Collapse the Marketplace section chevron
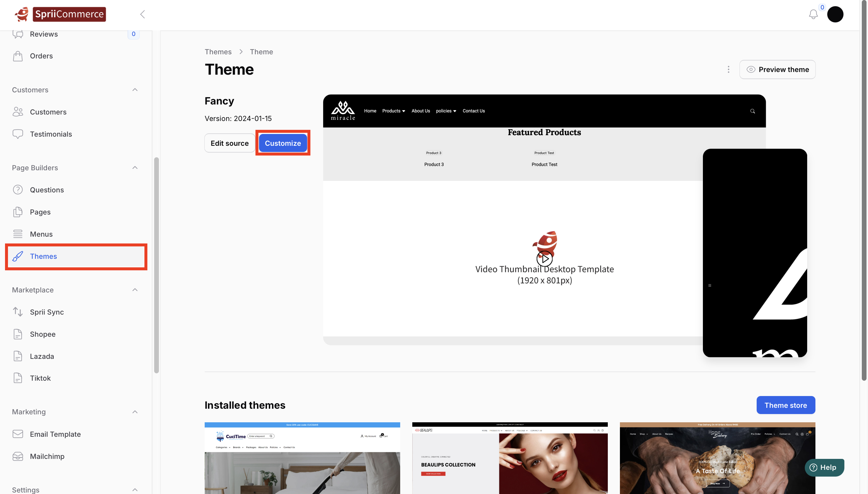 click(x=135, y=290)
